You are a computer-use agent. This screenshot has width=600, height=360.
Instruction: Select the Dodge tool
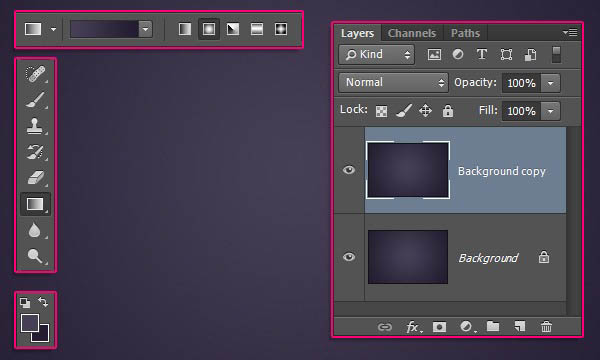click(x=35, y=256)
